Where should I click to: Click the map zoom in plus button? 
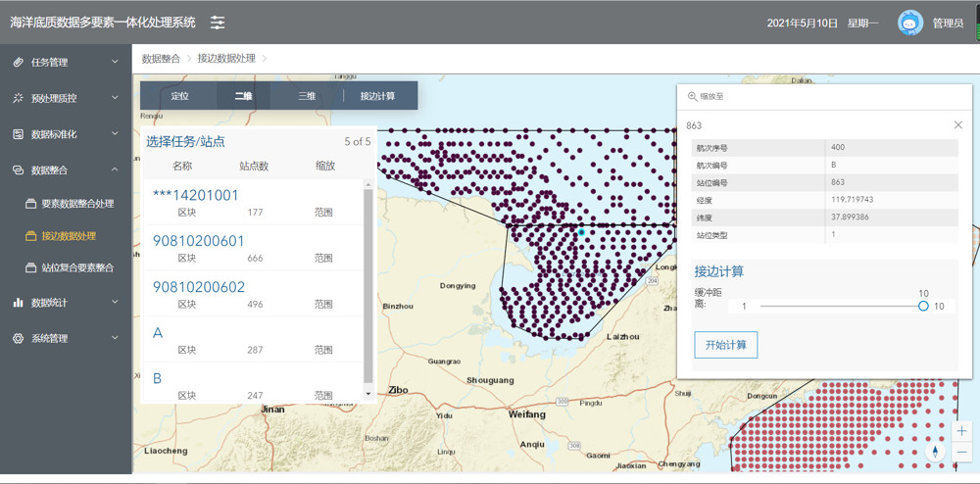pyautogui.click(x=961, y=431)
